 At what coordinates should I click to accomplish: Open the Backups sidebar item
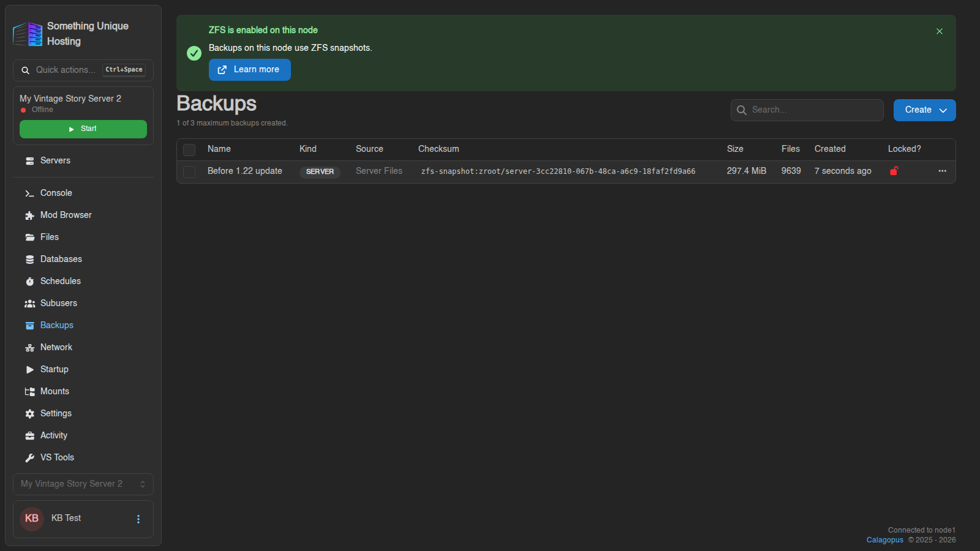(83, 326)
